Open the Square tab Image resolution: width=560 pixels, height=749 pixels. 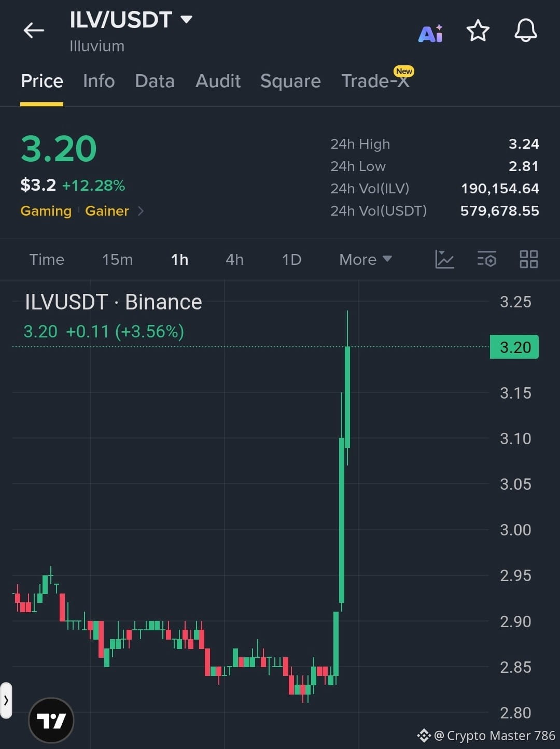pos(290,81)
